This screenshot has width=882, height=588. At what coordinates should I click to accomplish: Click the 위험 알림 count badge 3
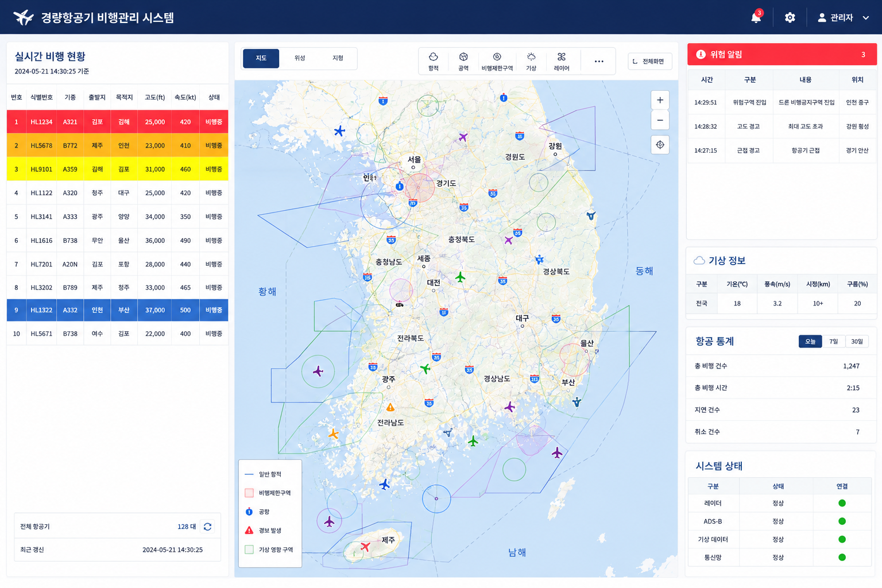click(x=863, y=55)
